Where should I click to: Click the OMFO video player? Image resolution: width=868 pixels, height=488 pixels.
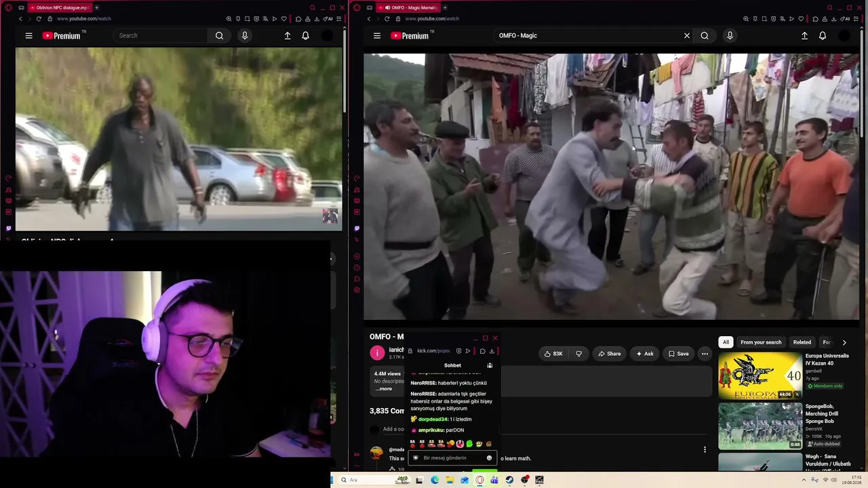point(612,186)
